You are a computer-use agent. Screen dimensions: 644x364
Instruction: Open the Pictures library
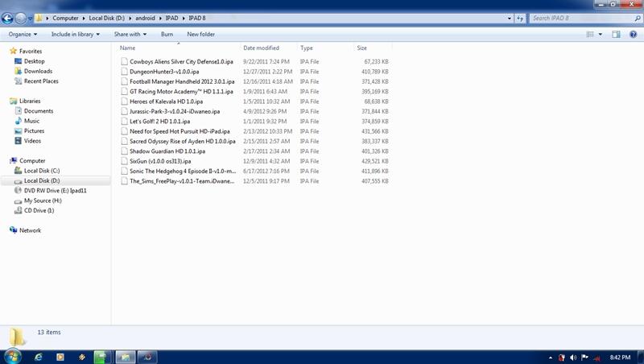click(34, 130)
